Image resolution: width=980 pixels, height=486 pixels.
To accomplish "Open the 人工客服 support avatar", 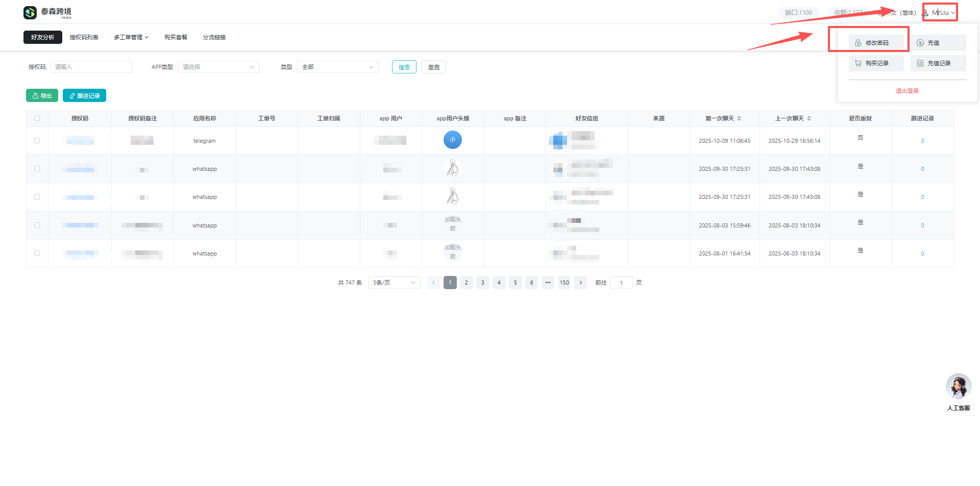I will click(x=958, y=387).
